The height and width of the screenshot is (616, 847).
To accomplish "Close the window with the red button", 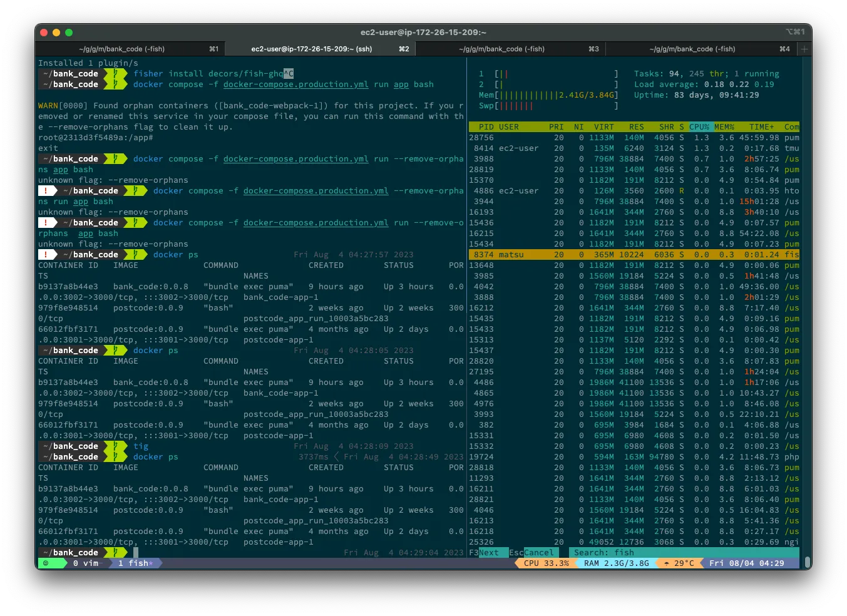I will click(44, 33).
